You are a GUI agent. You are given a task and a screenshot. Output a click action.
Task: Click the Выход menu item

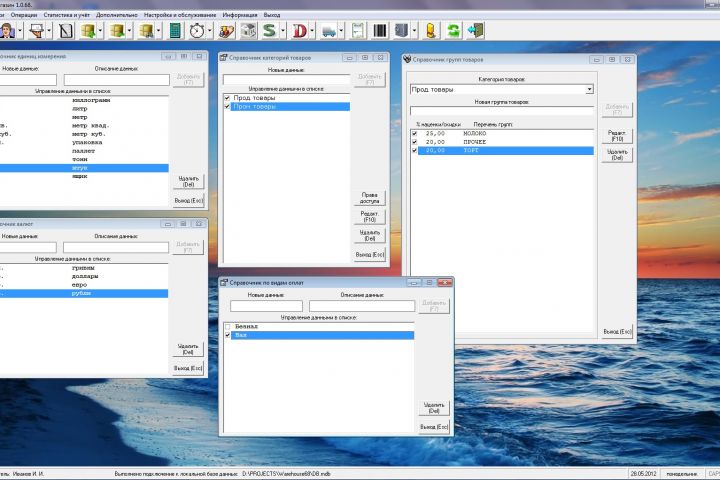[x=272, y=15]
